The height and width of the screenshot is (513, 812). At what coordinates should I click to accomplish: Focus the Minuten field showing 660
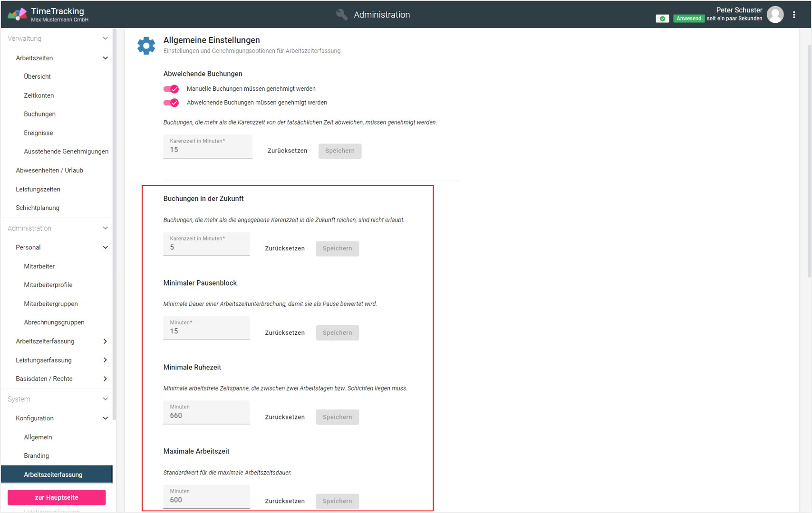pyautogui.click(x=206, y=412)
